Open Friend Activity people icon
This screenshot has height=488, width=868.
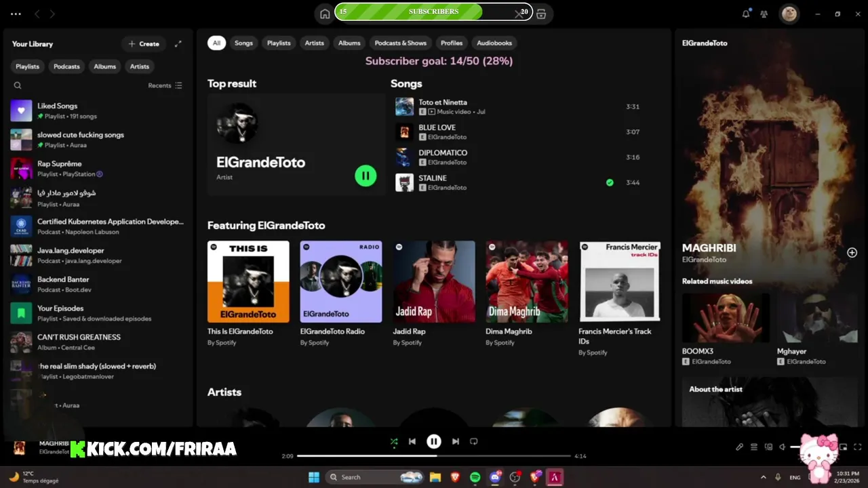[764, 14]
